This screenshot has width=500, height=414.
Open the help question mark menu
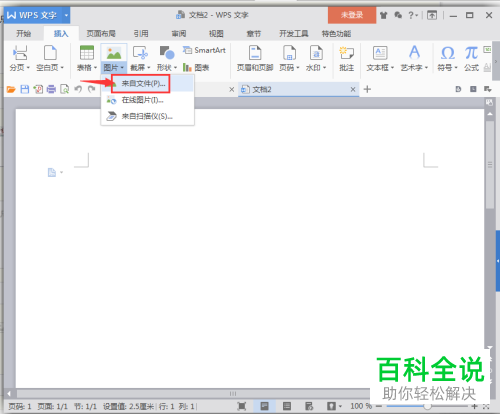point(413,15)
